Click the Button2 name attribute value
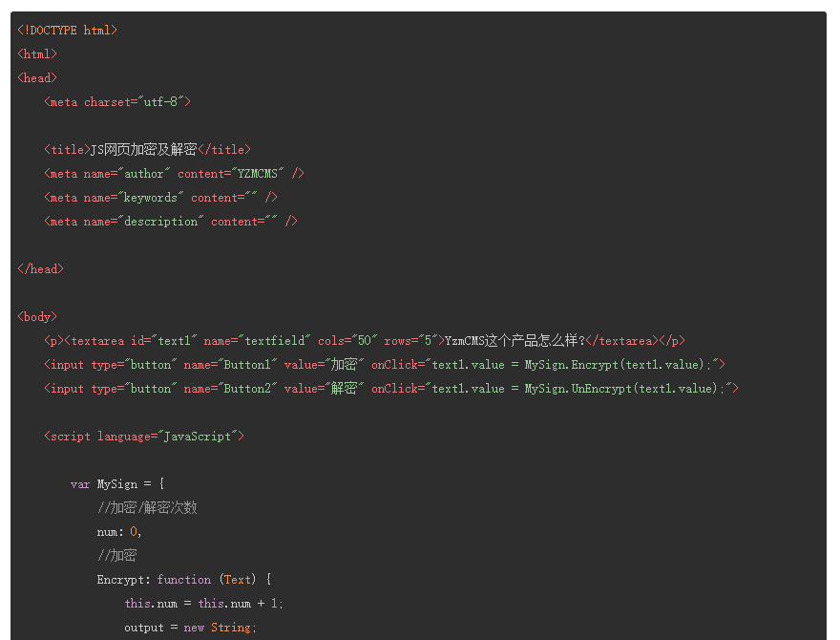The height and width of the screenshot is (640, 840). (249, 389)
